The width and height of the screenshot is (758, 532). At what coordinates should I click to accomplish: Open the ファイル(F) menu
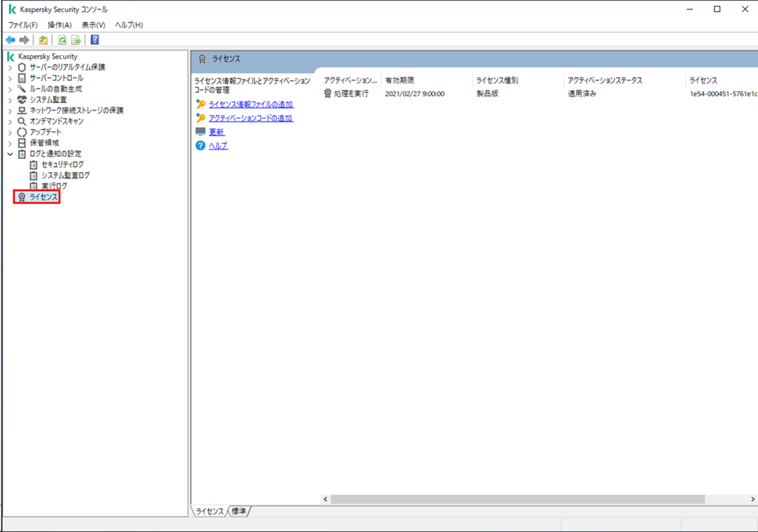pyautogui.click(x=23, y=25)
